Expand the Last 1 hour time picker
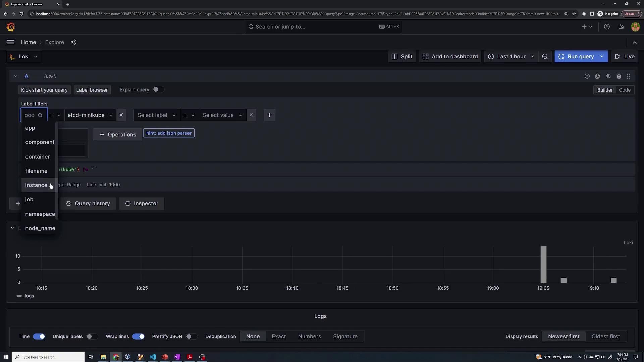644x362 pixels. click(x=511, y=57)
